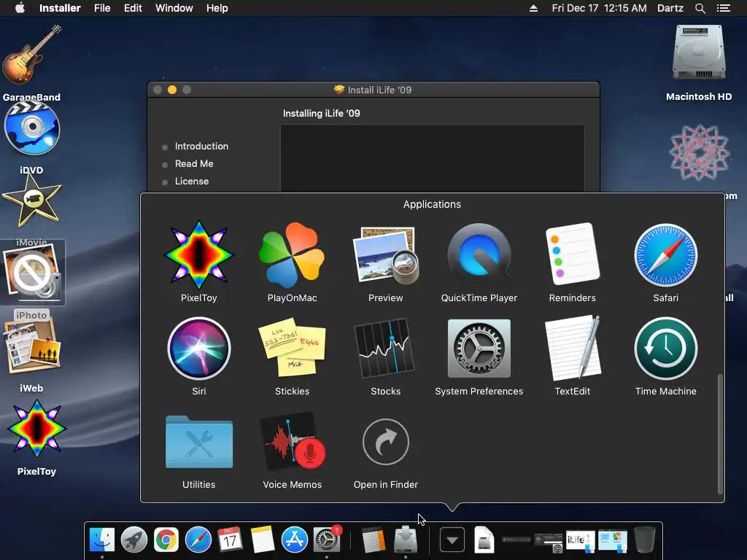The image size is (747, 560).
Task: Open System Preferences in the Applications stack
Action: (479, 349)
